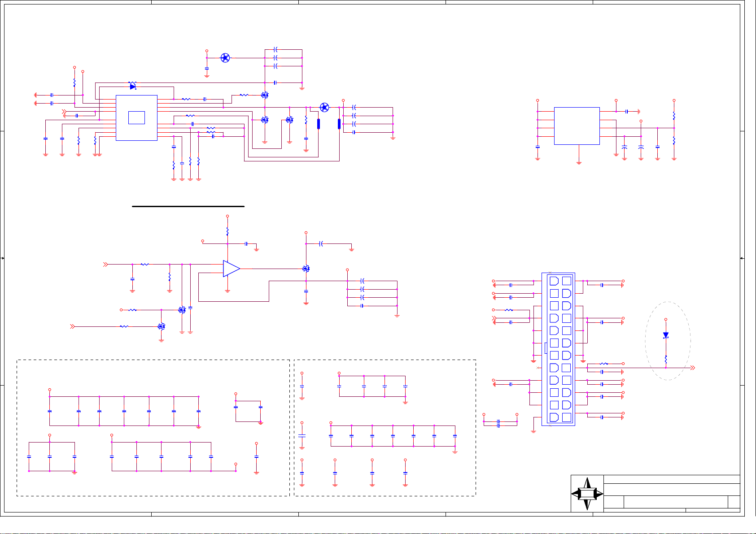Screen dimensions: 756x534
Task: Select the controller IC with inner rectangle
Action: pyautogui.click(x=137, y=118)
